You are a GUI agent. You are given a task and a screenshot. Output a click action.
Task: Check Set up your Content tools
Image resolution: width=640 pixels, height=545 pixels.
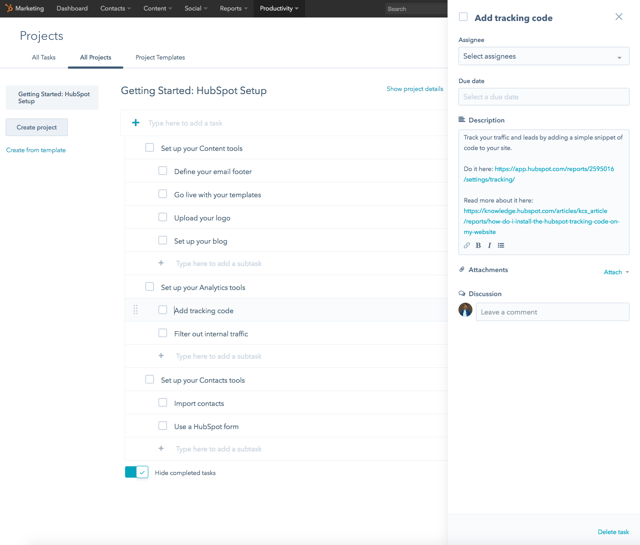tap(150, 147)
